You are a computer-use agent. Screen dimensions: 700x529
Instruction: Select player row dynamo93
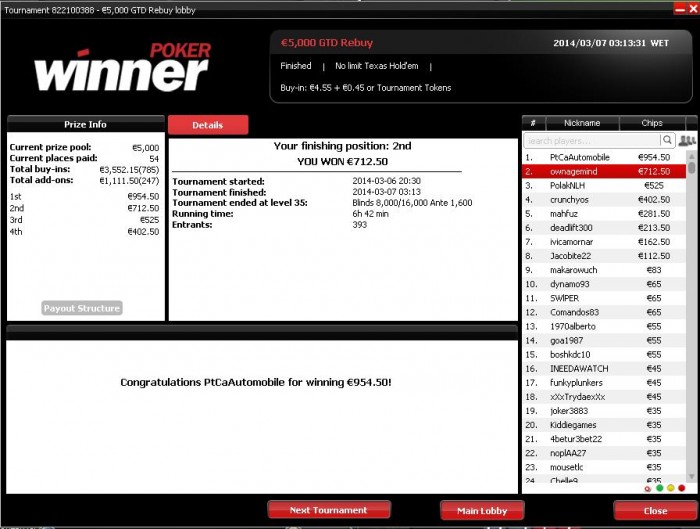(x=604, y=284)
